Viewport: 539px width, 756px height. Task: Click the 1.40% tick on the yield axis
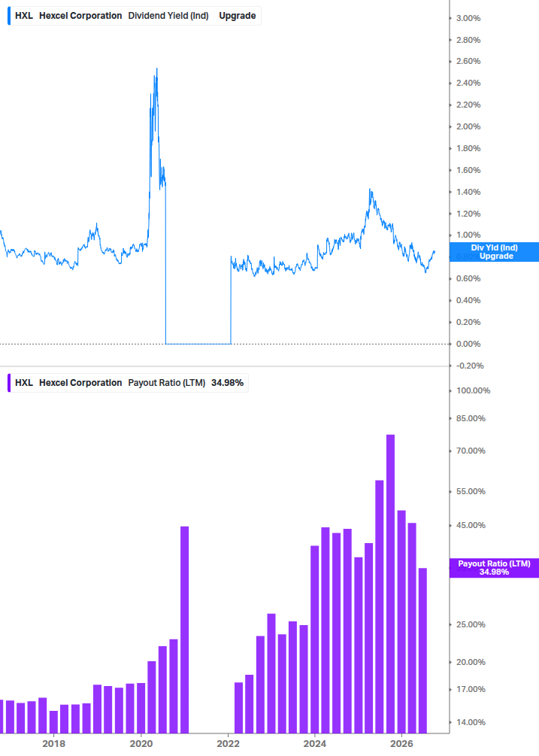click(468, 192)
